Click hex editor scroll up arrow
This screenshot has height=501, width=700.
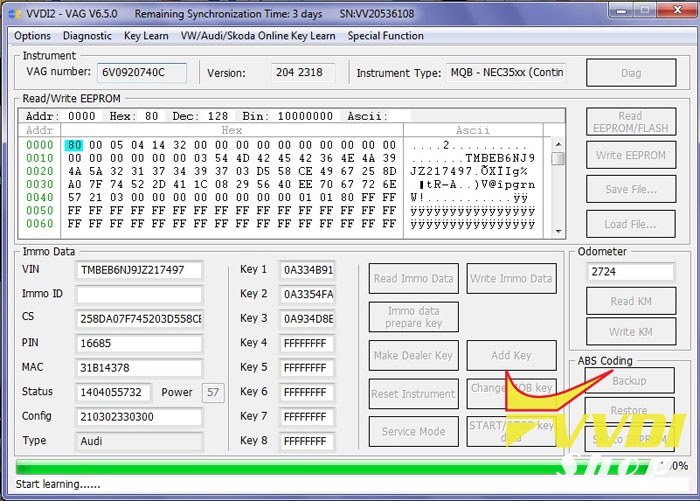tap(558, 144)
